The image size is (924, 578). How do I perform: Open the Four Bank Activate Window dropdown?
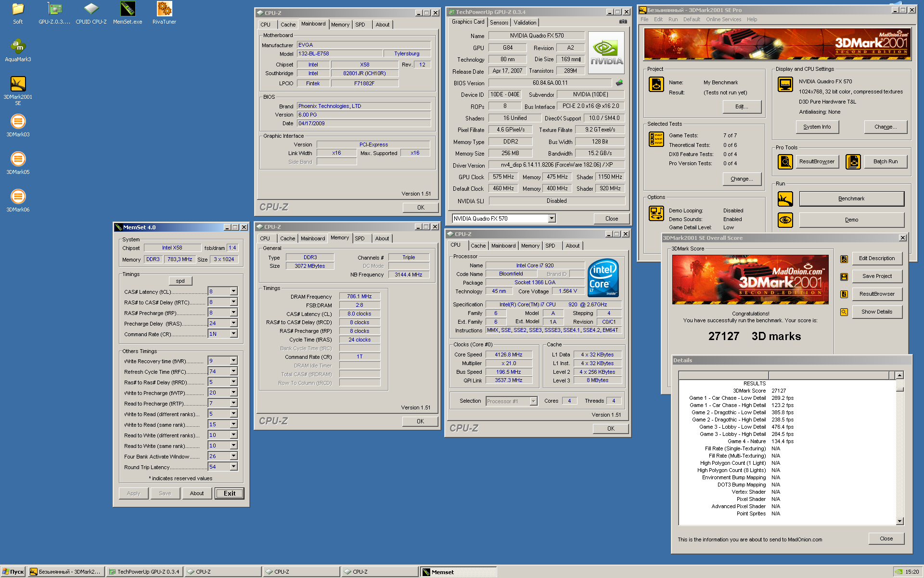[233, 456]
